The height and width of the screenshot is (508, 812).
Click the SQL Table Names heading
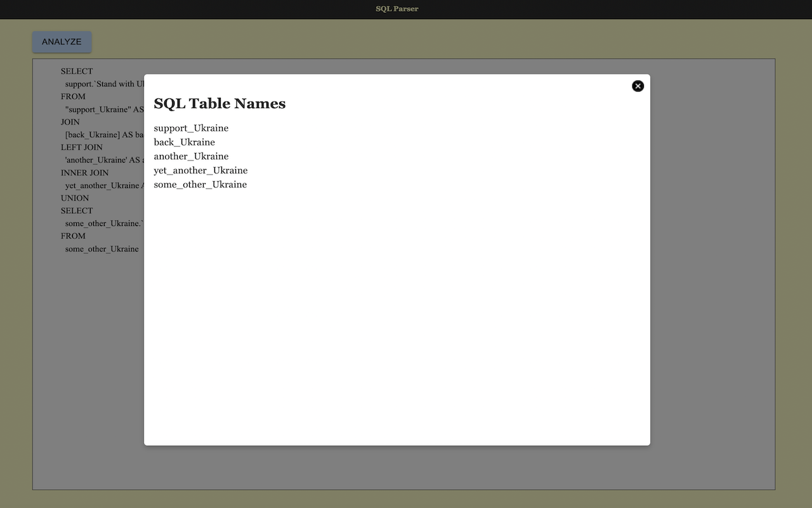[219, 104]
